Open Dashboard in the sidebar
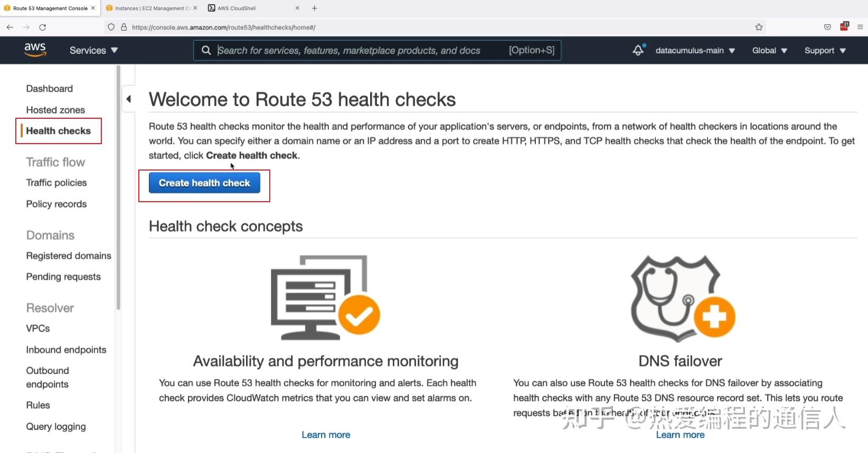 50,88
